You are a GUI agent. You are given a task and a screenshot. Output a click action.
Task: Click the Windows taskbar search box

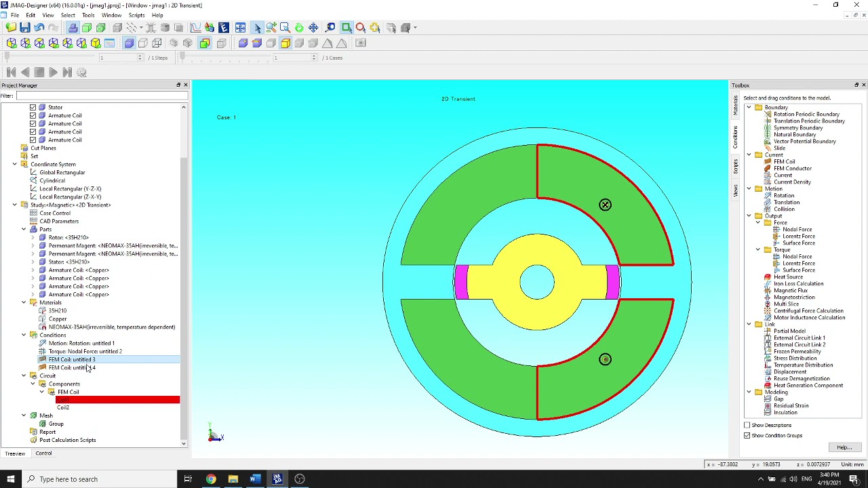pos(102,479)
